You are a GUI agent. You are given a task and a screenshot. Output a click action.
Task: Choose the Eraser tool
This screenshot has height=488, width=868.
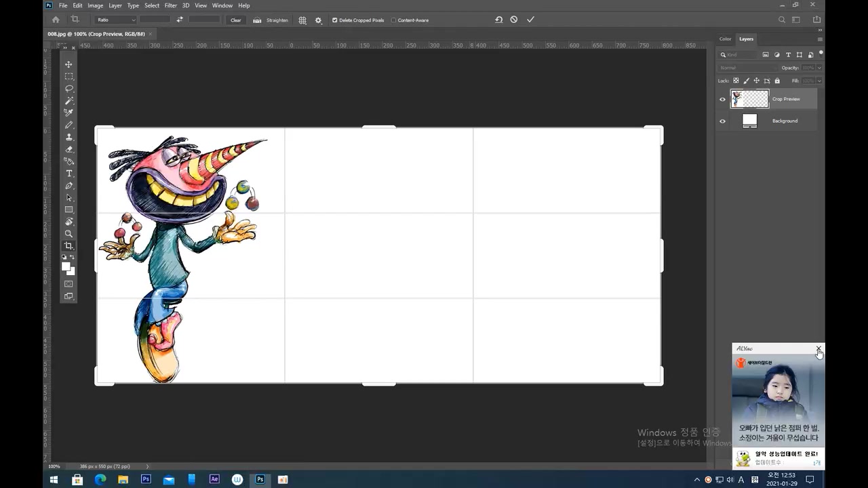tap(68, 149)
